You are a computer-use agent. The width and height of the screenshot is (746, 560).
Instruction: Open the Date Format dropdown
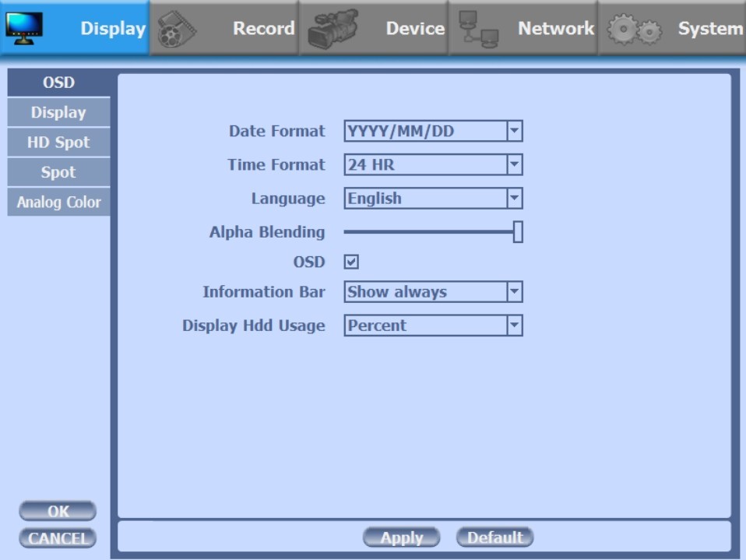[x=433, y=131]
